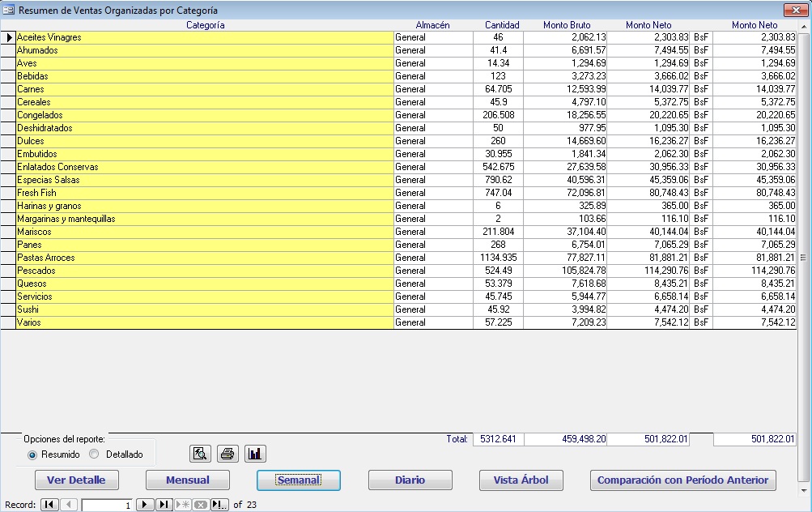Click the scrollbar up arrow
812x512 pixels.
tap(804, 25)
